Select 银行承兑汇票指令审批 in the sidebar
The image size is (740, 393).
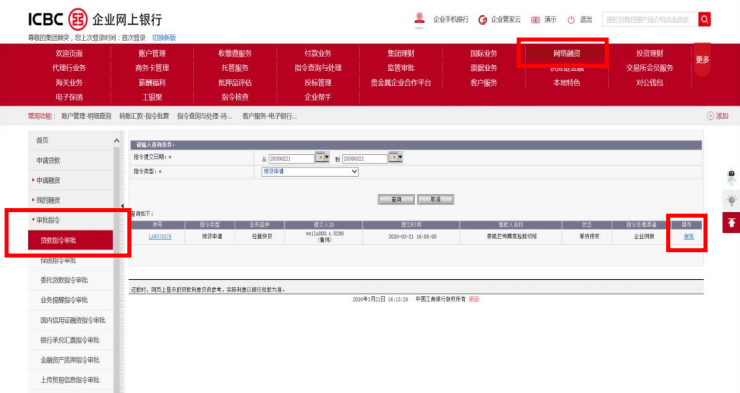click(x=70, y=340)
